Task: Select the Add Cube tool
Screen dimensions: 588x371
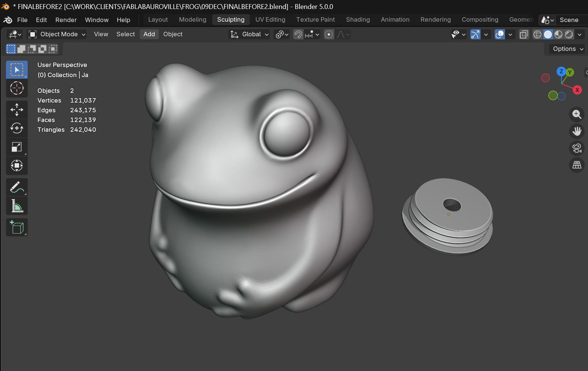Action: click(17, 227)
